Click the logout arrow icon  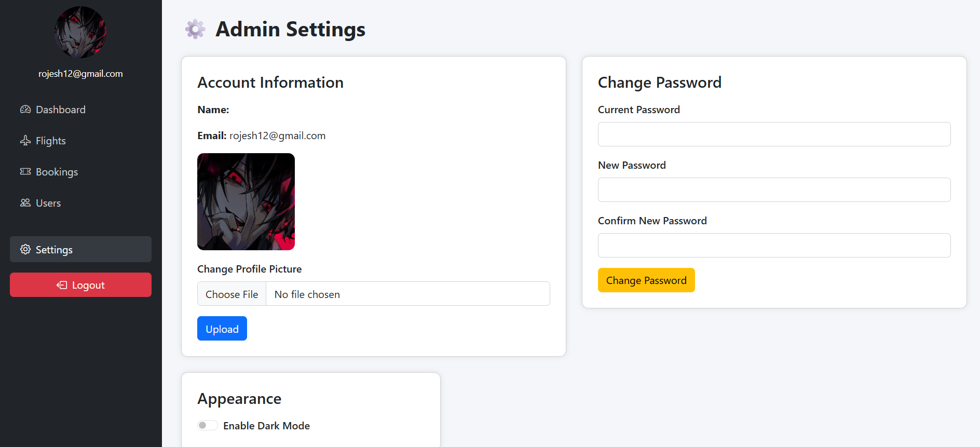click(x=62, y=285)
